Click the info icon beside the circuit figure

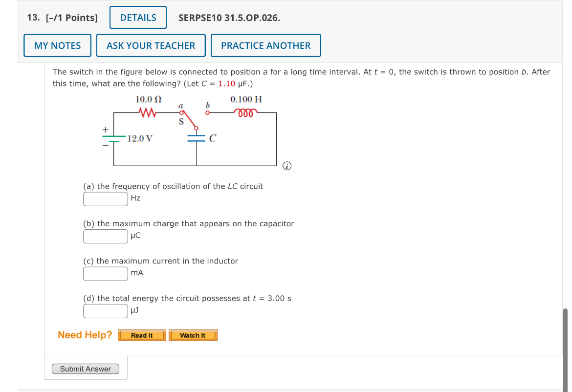pos(287,166)
